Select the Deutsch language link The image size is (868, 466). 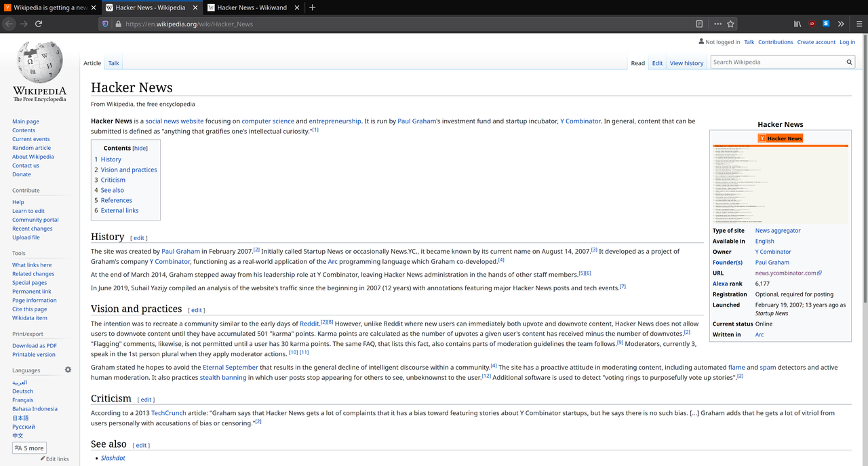[22, 391]
